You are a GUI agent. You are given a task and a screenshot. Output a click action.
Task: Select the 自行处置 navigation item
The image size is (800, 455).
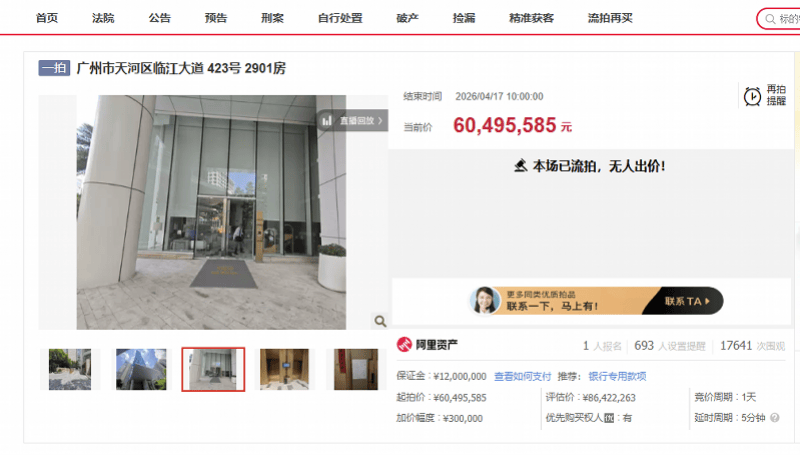tap(338, 18)
